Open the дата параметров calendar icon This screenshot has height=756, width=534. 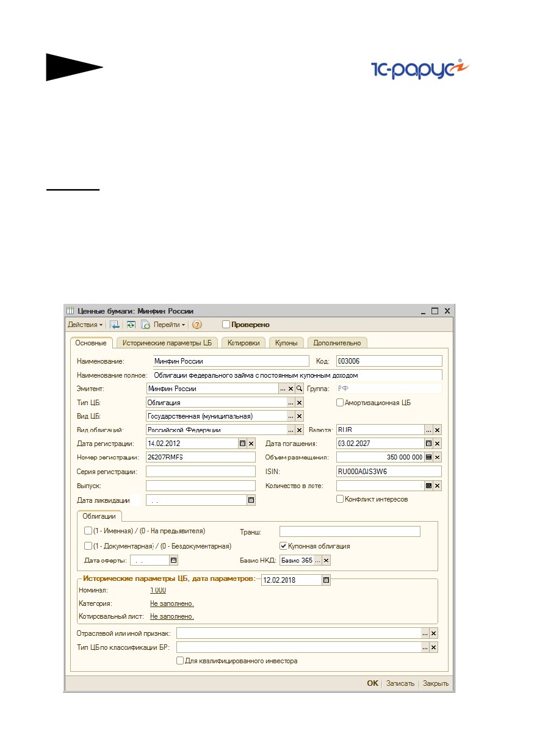click(327, 580)
